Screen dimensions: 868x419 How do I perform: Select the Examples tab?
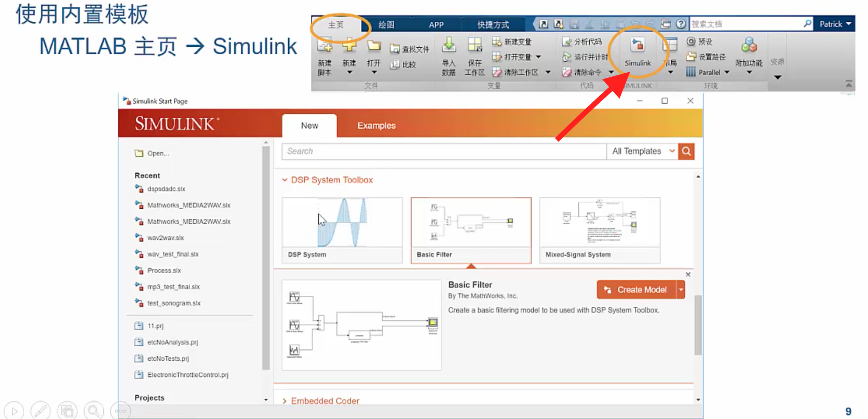pyautogui.click(x=376, y=126)
